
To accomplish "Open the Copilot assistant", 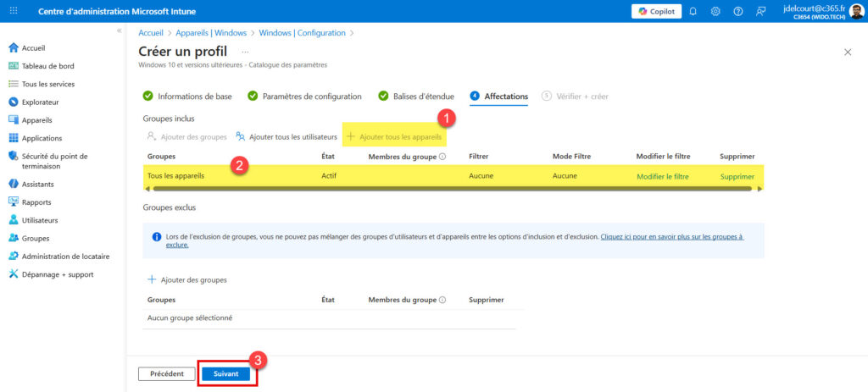I will [x=656, y=11].
